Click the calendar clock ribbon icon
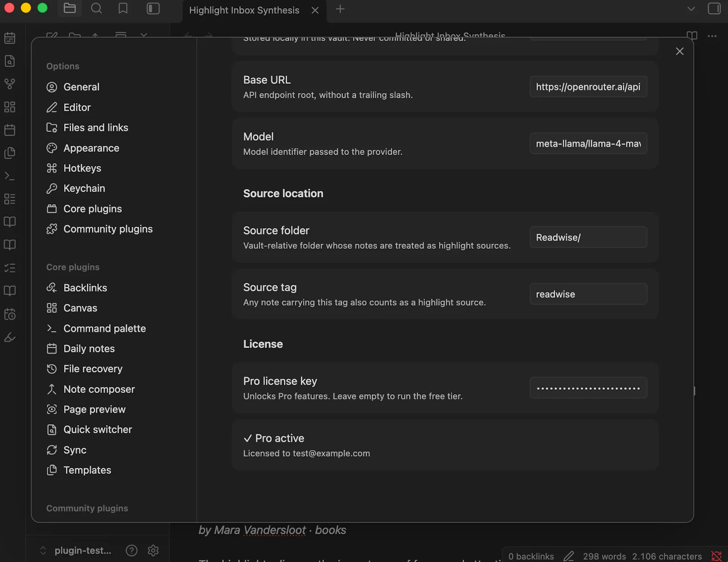The image size is (728, 562). coord(10,314)
